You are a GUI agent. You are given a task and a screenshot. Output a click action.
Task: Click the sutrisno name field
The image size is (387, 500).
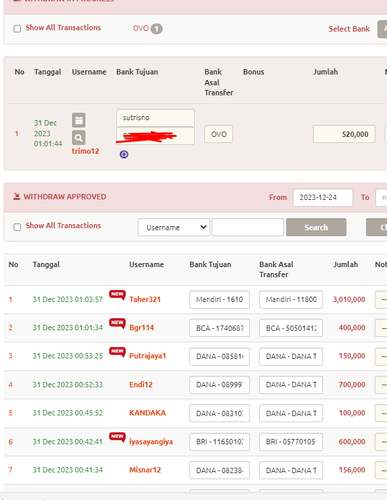(155, 118)
